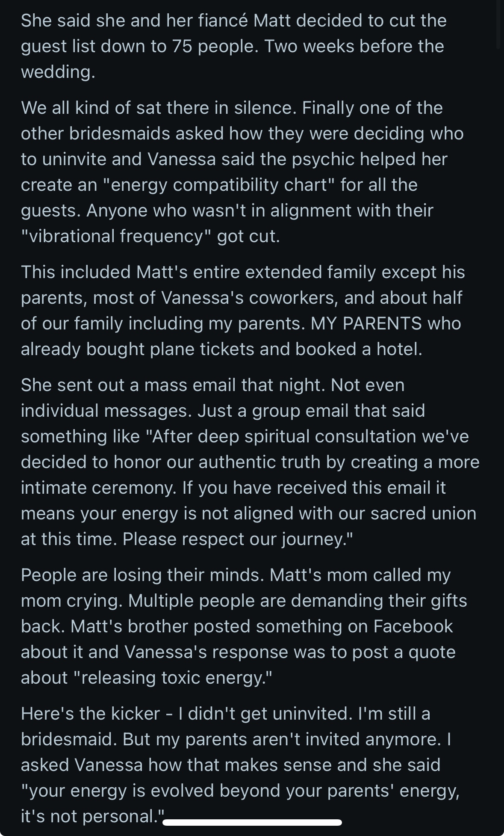Click the quoted text "vibrational frequency"
The width and height of the screenshot is (504, 836).
(116, 236)
